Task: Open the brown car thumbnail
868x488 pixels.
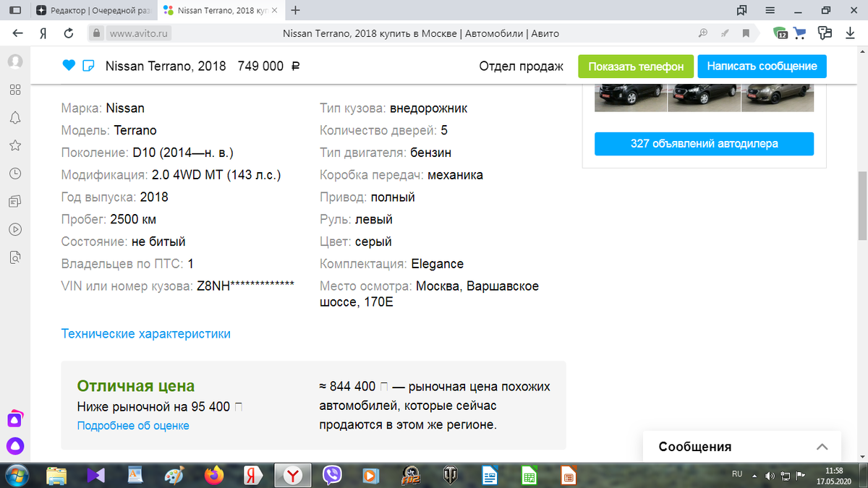Action: [x=778, y=98]
